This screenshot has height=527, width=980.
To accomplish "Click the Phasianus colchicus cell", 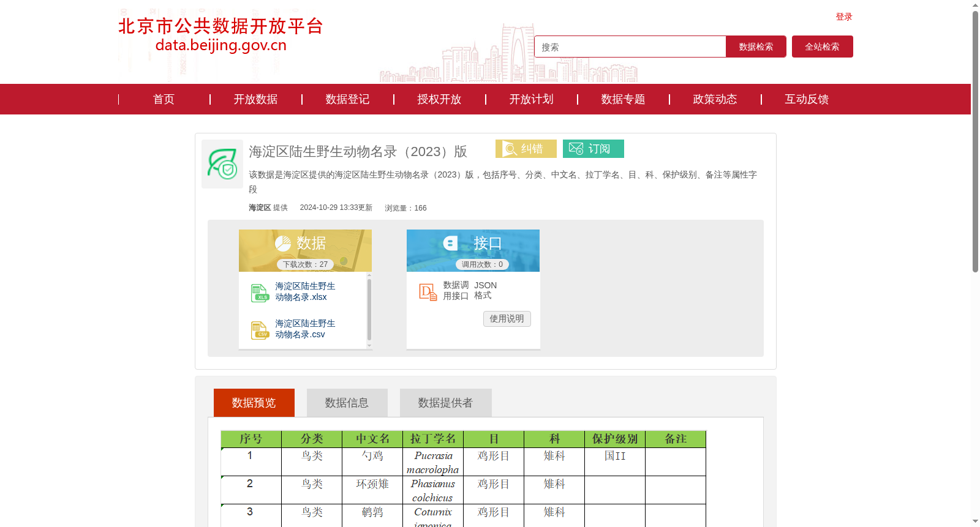I will click(433, 490).
